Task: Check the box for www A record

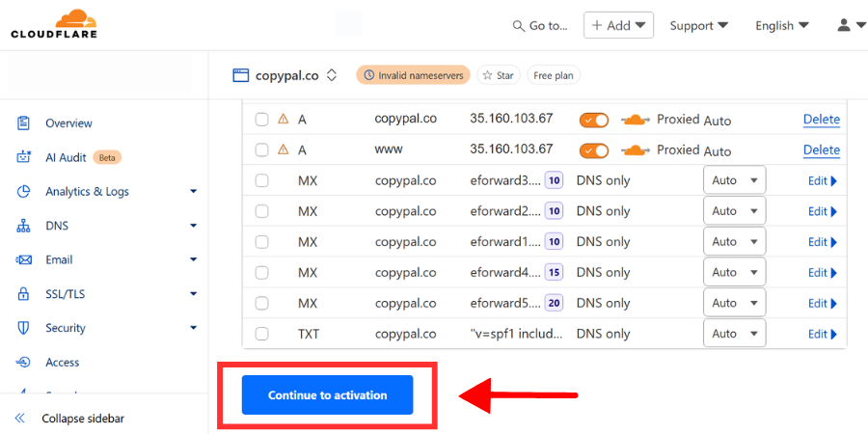Action: pyautogui.click(x=261, y=150)
